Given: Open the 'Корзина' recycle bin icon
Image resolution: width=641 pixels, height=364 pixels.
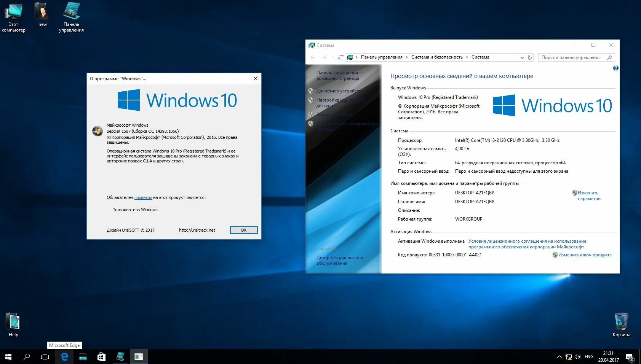Looking at the screenshot, I should (x=621, y=325).
